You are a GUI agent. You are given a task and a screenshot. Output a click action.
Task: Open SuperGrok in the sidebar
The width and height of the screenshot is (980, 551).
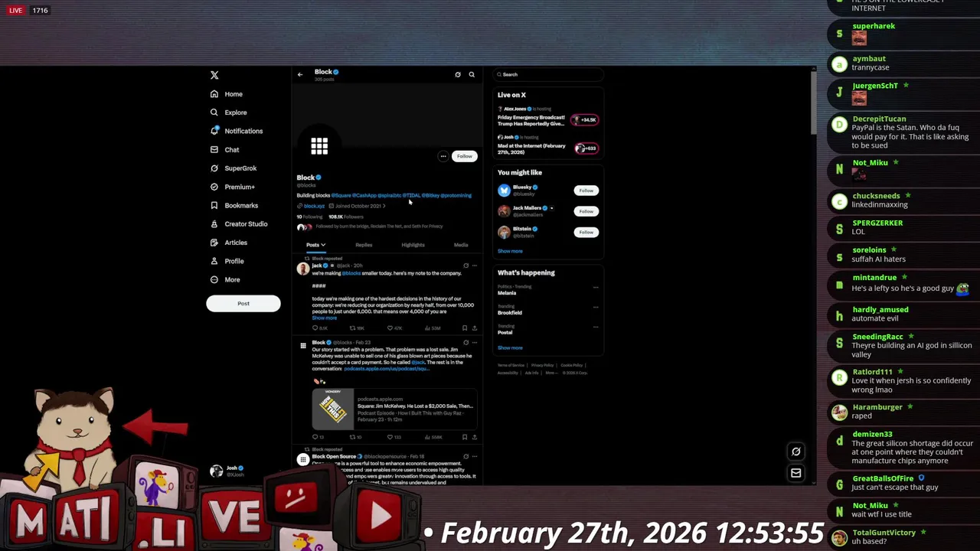click(234, 168)
